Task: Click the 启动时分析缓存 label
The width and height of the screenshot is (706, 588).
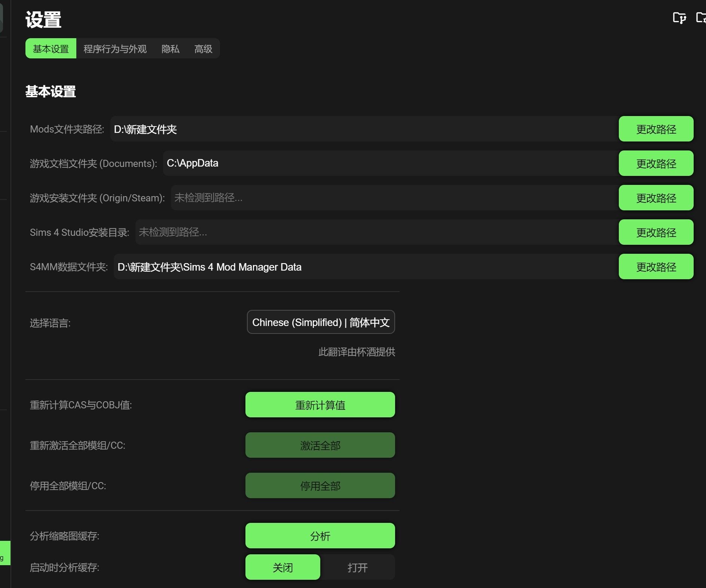Action: 64,567
